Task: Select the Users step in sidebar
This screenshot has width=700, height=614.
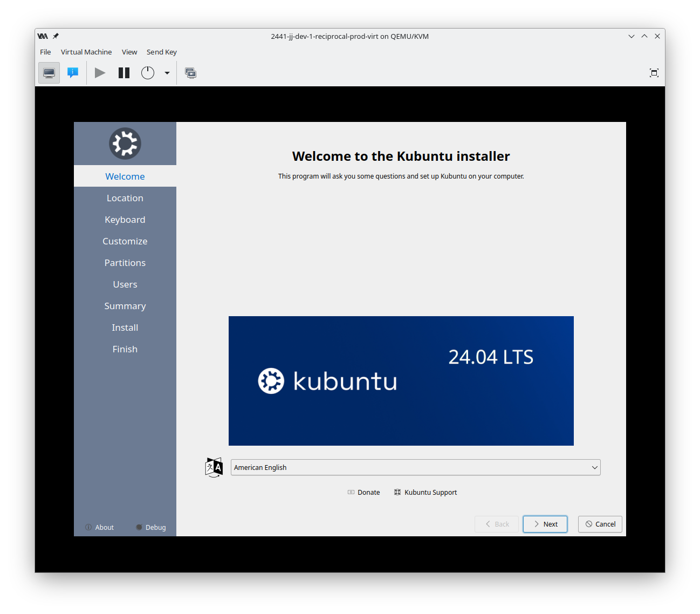Action: click(125, 284)
